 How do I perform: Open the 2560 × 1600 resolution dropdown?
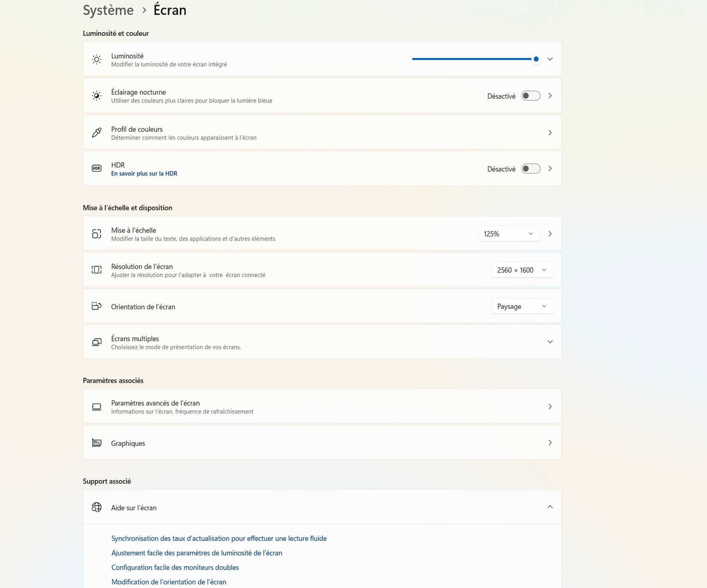[x=522, y=270]
